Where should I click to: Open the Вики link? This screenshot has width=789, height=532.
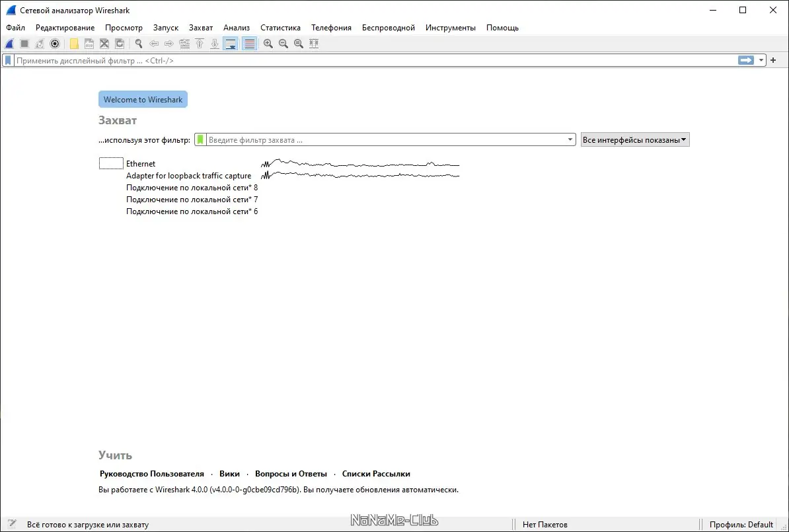pyautogui.click(x=229, y=474)
